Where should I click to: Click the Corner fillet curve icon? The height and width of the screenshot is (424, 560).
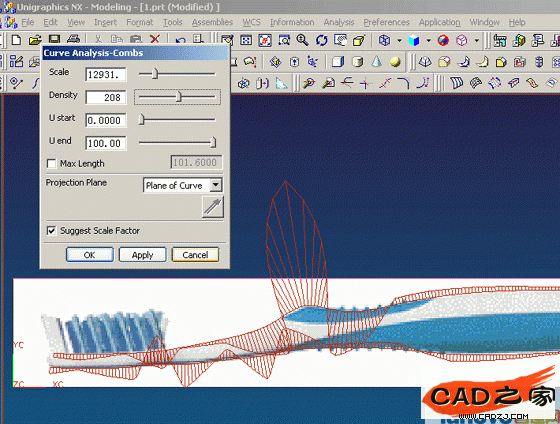tap(403, 84)
